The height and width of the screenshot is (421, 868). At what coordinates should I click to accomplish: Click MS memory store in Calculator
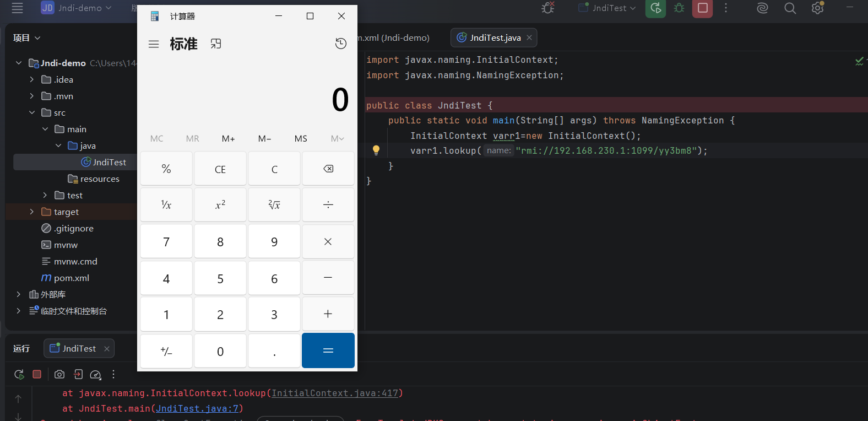pyautogui.click(x=301, y=138)
